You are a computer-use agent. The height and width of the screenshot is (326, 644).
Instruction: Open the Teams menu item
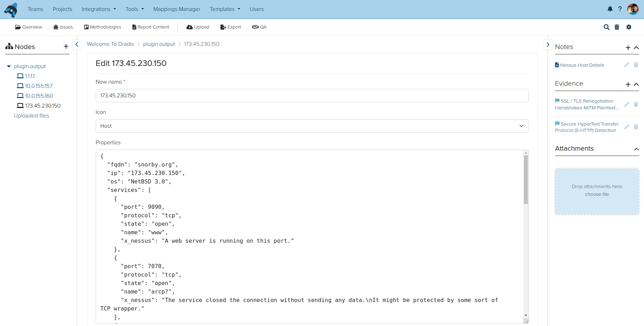pyautogui.click(x=35, y=9)
